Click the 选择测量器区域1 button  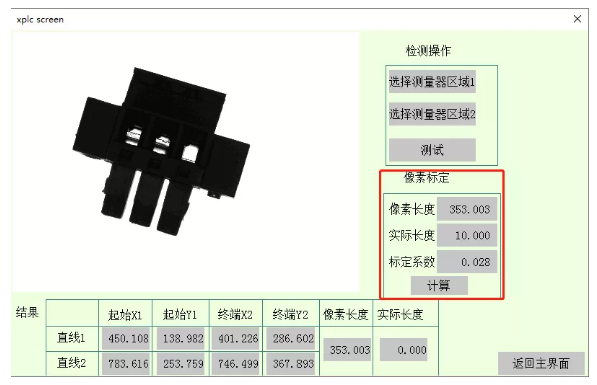432,81
